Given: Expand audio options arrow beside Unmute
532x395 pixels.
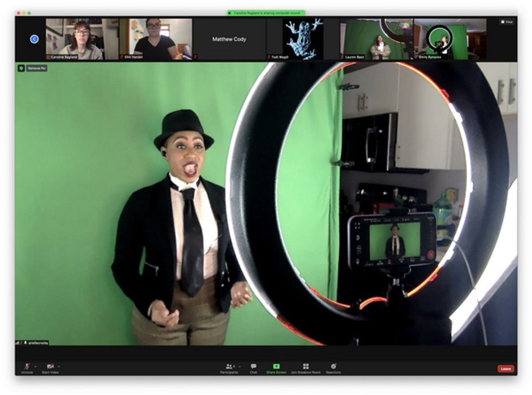Looking at the screenshot, I should click(35, 366).
